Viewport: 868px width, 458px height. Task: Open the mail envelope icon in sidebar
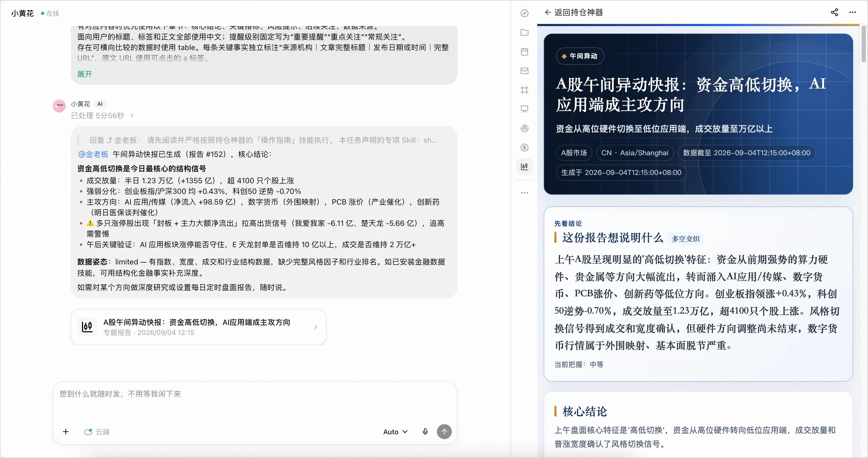524,71
